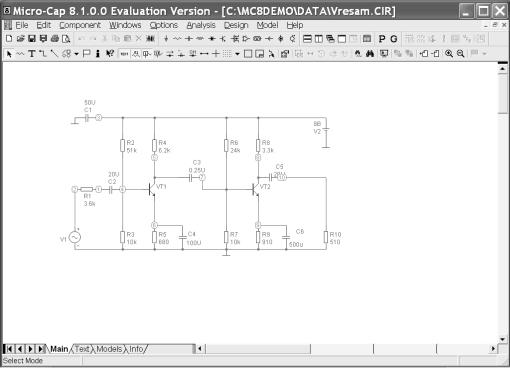Tile windows horizontally icon
This screenshot has width=510, height=368.
(307, 39)
